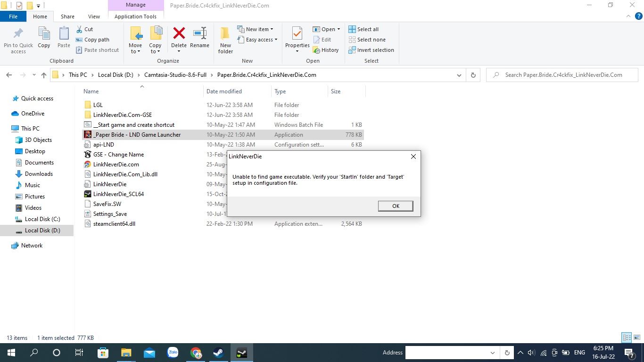Open the Share ribbon tab
The image size is (644, 362).
(67, 16)
